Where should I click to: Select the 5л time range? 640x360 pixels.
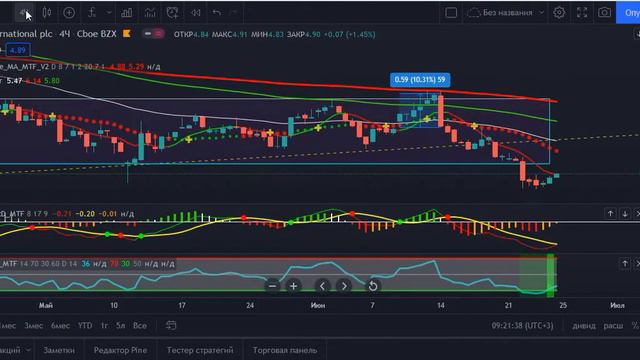pyautogui.click(x=120, y=326)
